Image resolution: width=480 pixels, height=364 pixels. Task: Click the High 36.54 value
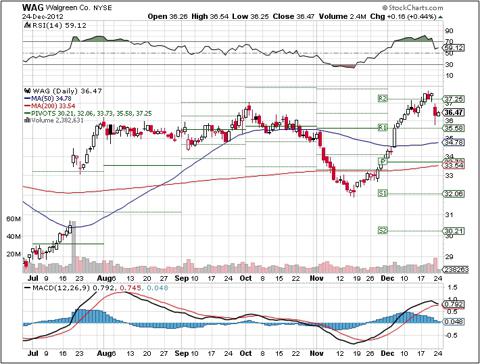pos(210,16)
